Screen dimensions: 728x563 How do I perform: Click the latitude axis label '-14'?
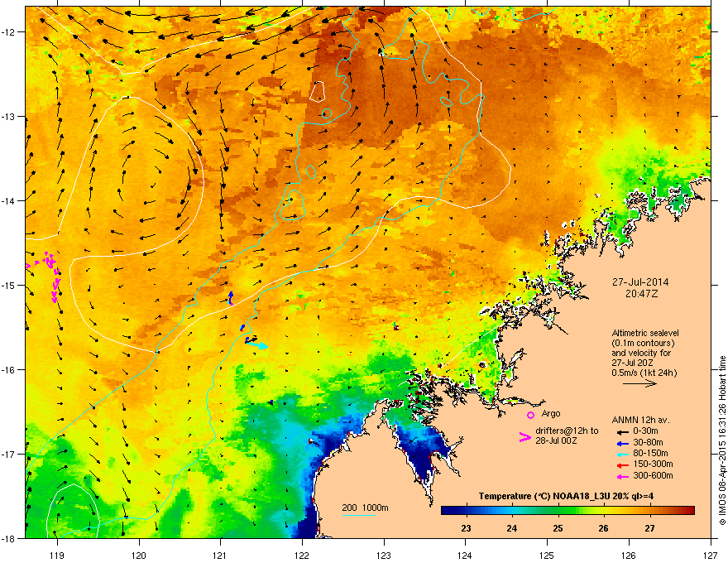point(8,201)
